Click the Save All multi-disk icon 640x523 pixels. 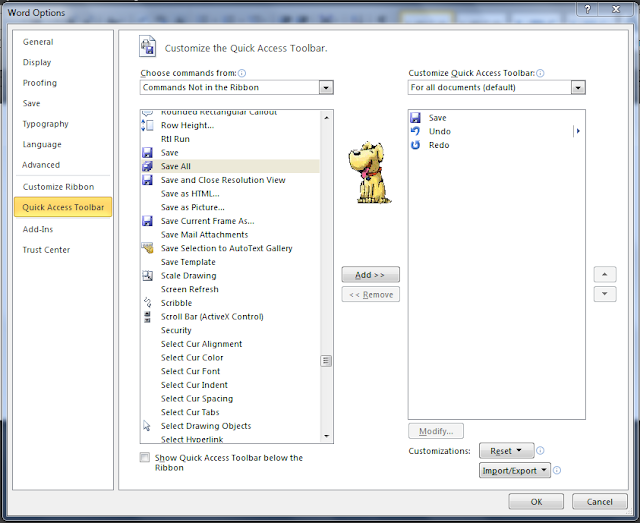tap(147, 166)
